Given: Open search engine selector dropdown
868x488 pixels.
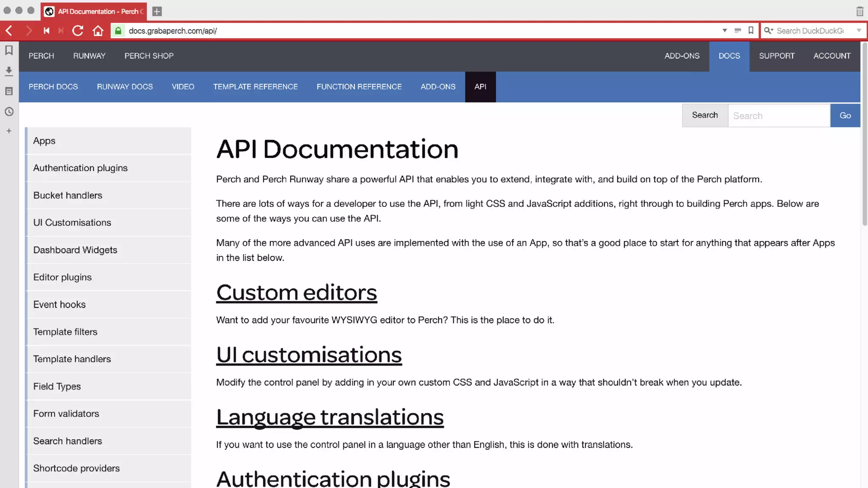Looking at the screenshot, I should click(x=768, y=30).
